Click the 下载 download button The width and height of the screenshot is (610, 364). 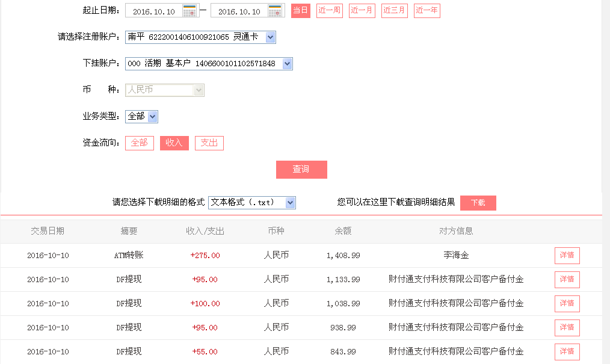[478, 203]
